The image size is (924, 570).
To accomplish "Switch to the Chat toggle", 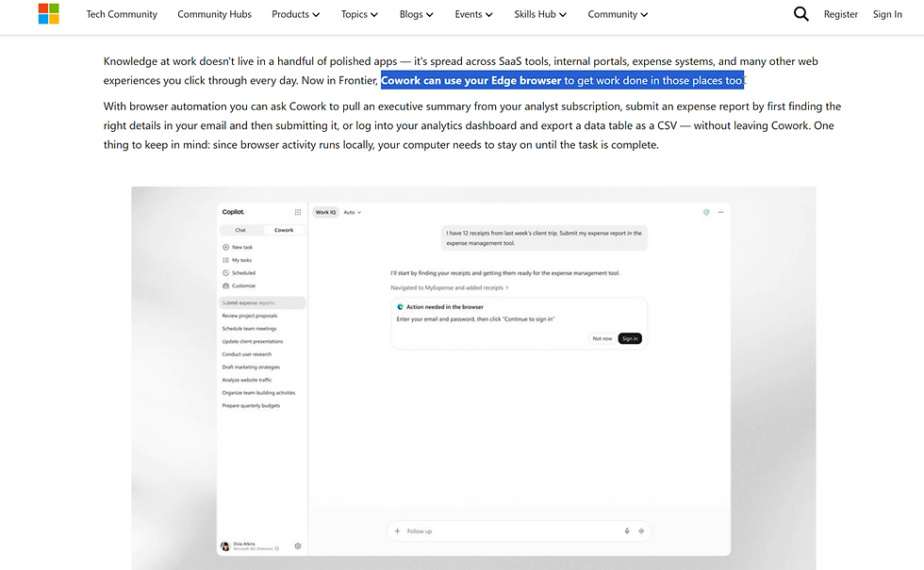I will coord(240,230).
